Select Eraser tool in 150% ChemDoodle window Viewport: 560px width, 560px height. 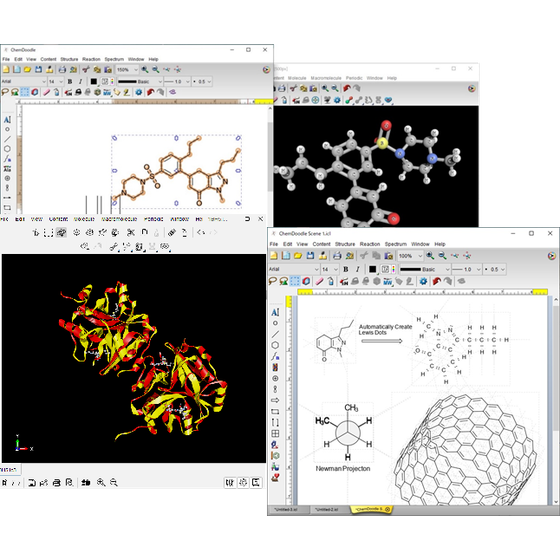tap(47, 92)
